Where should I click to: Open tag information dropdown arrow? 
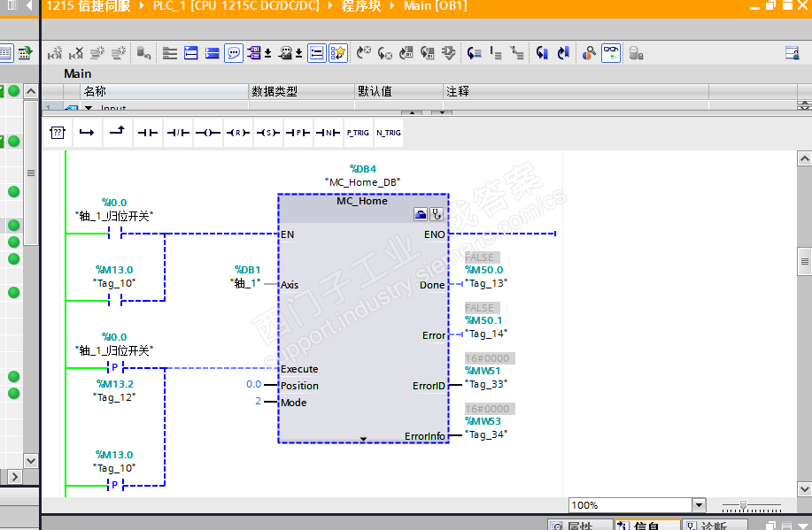(298, 53)
